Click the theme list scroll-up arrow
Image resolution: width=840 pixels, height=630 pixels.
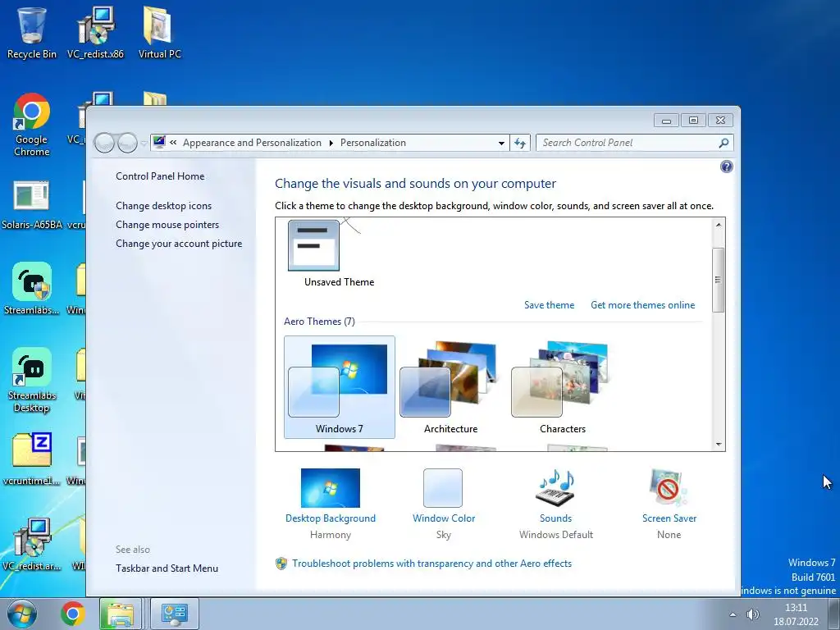click(x=719, y=225)
